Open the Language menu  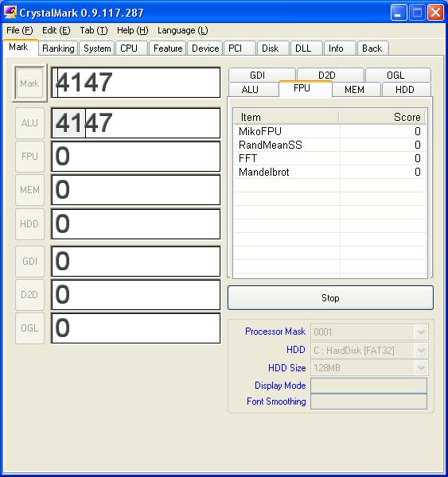183,30
